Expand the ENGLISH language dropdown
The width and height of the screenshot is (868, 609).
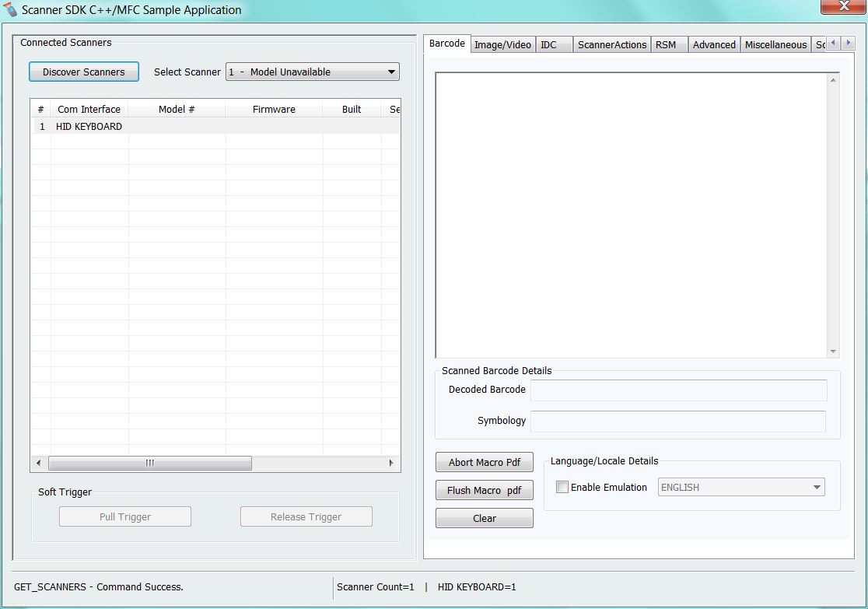pos(817,488)
